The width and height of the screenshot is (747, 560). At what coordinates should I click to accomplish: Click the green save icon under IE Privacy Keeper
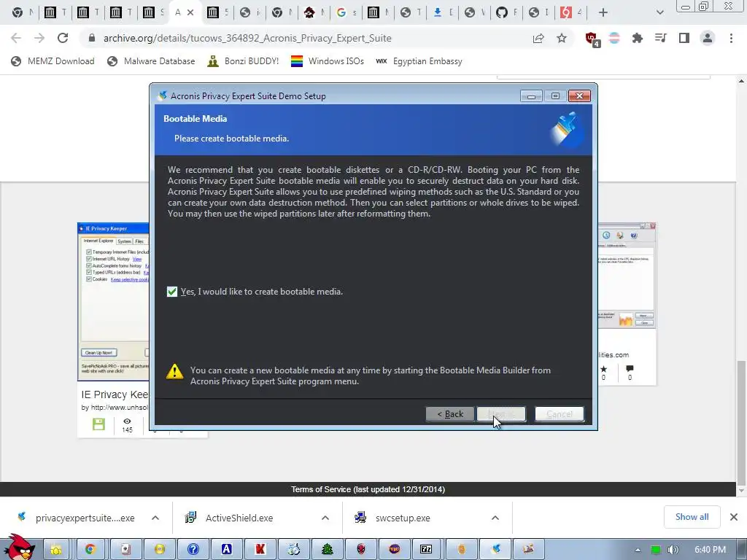[x=98, y=424]
